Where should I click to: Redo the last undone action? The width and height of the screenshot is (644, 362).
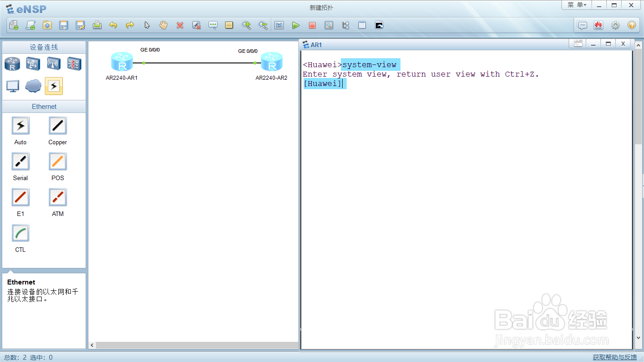point(130,26)
